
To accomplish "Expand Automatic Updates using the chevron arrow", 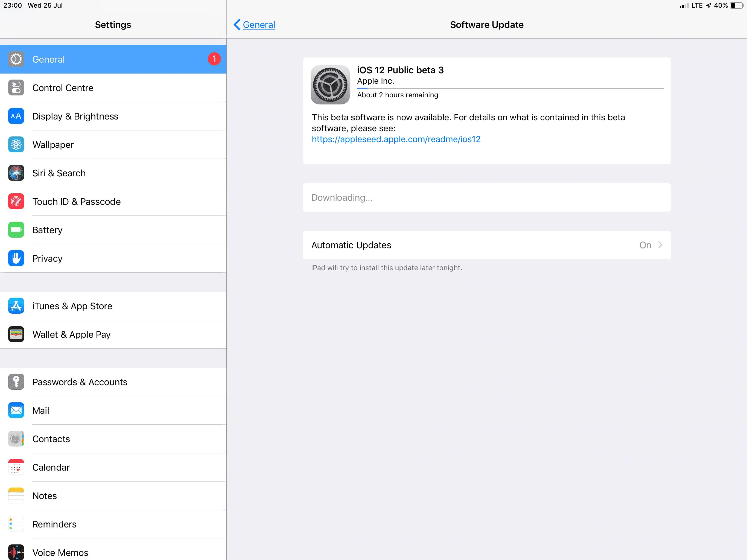I will coord(660,245).
